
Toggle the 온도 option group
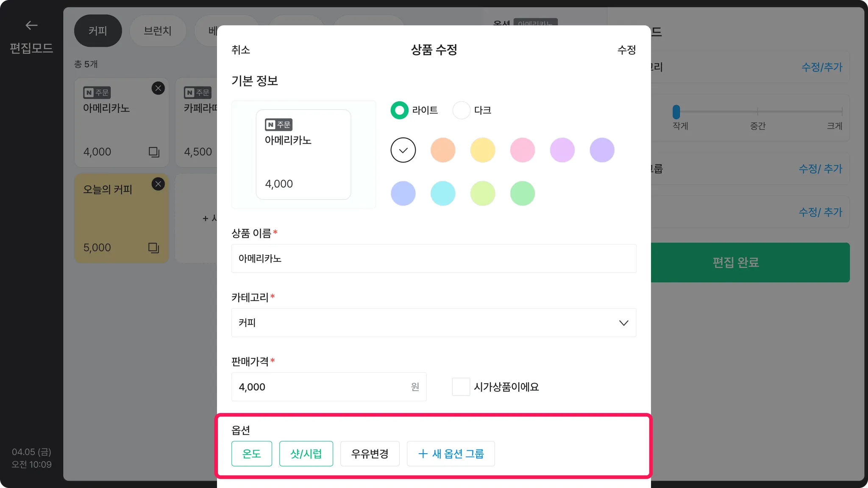251,454
